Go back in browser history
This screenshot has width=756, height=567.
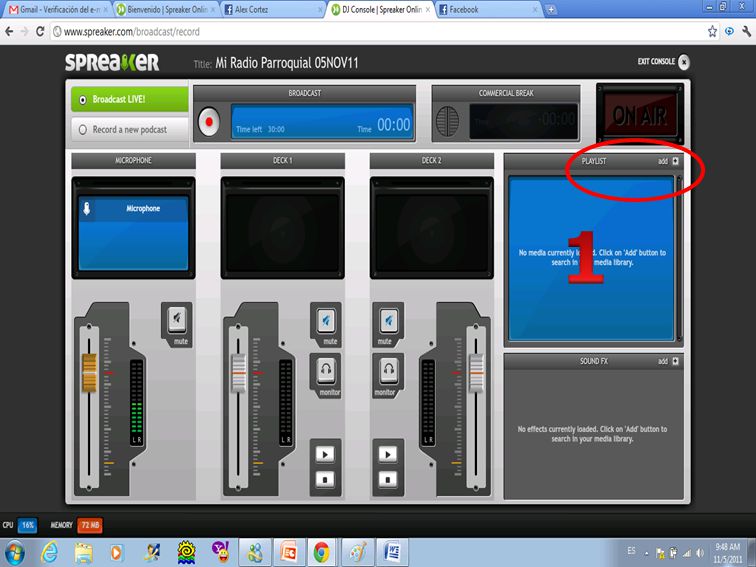tap(9, 32)
